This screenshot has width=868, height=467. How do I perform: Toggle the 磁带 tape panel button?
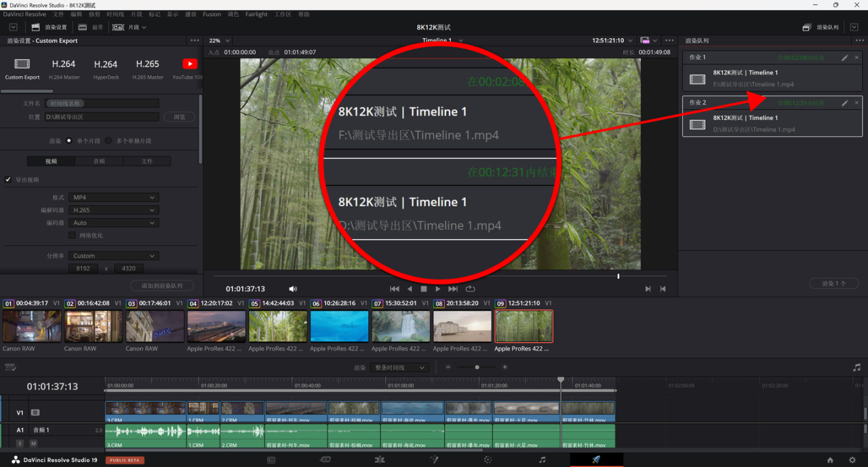(91, 27)
